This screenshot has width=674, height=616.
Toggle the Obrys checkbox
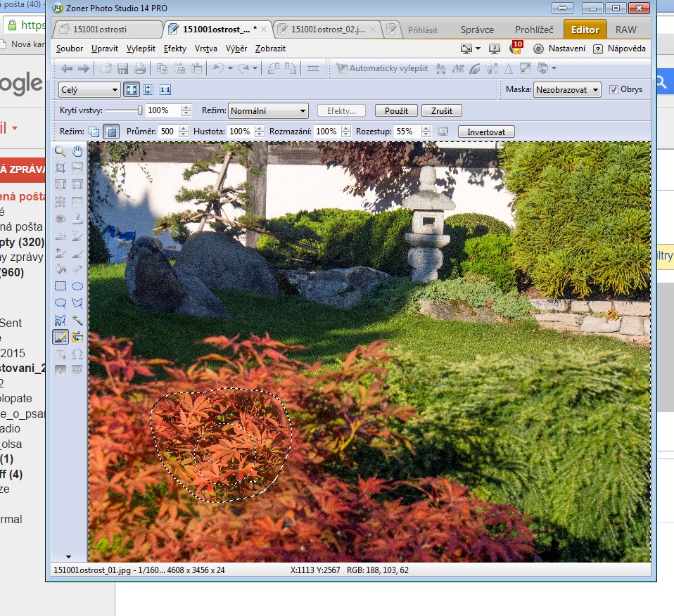(614, 90)
